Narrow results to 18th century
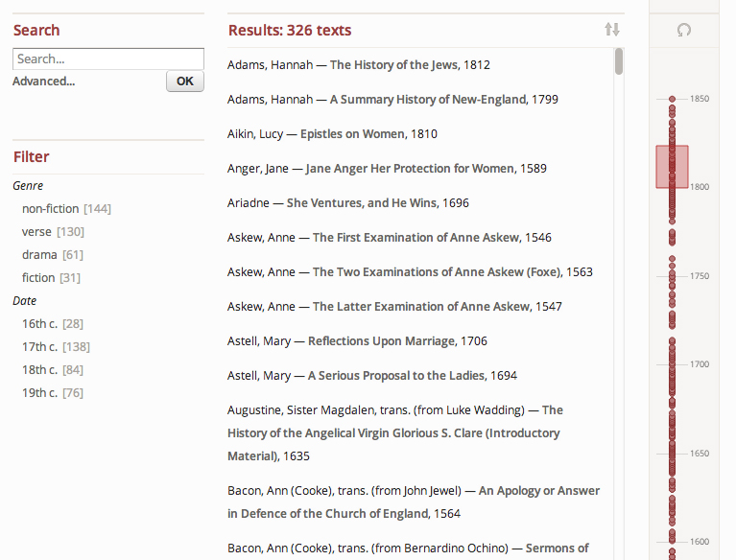This screenshot has width=736, height=560. point(40,369)
